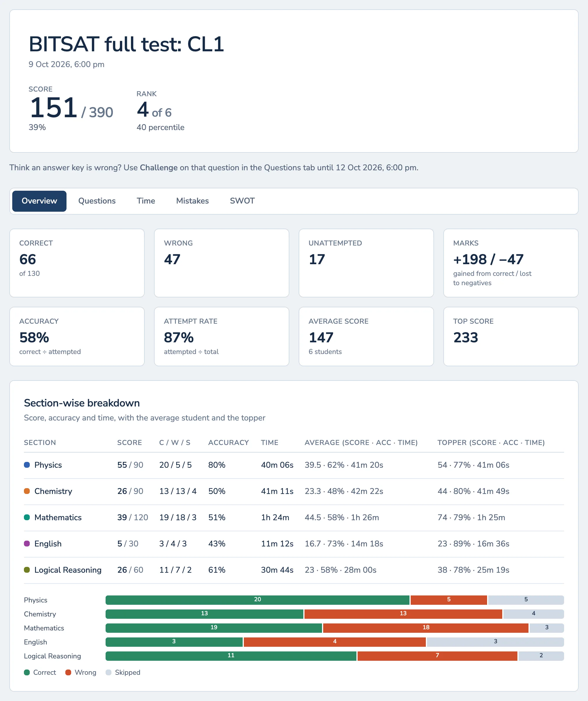Open the Questions tab
This screenshot has height=701, width=588.
pyautogui.click(x=97, y=201)
